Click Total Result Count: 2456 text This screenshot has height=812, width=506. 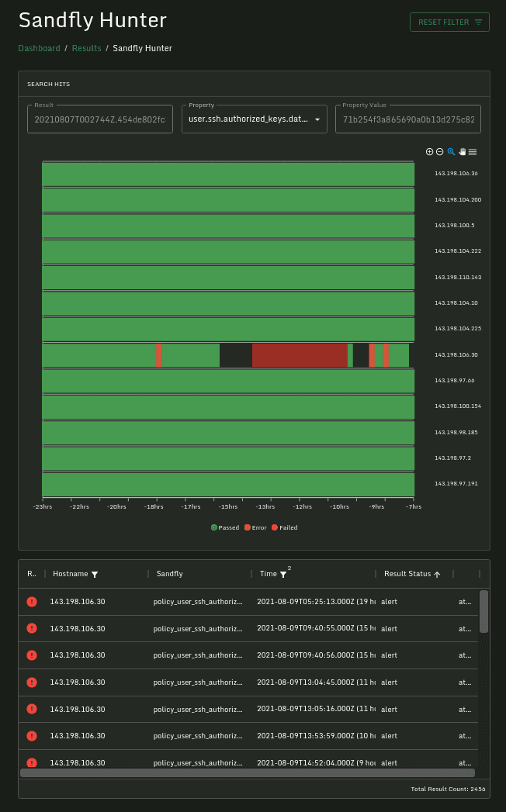tap(448, 790)
